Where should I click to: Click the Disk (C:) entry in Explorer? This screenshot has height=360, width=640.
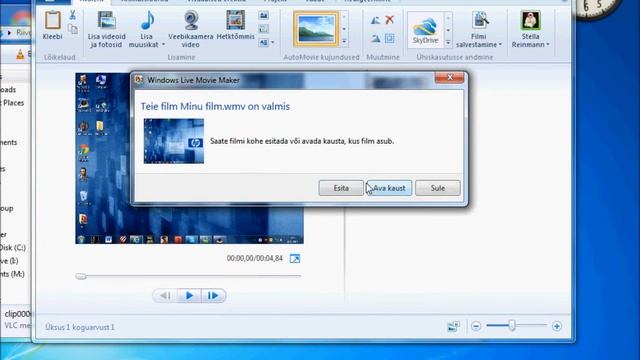[x=13, y=248]
